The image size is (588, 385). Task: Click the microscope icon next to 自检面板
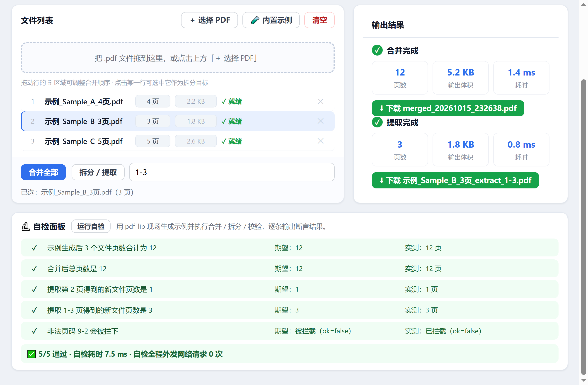(25, 226)
